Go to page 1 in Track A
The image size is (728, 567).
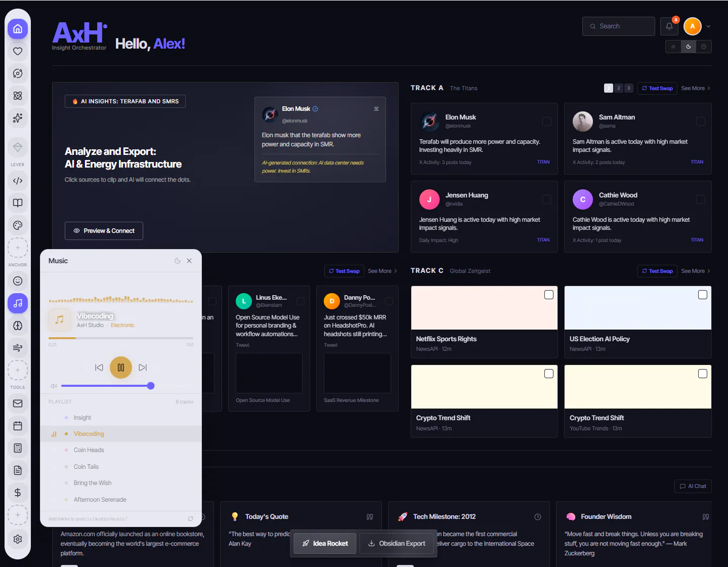(609, 88)
